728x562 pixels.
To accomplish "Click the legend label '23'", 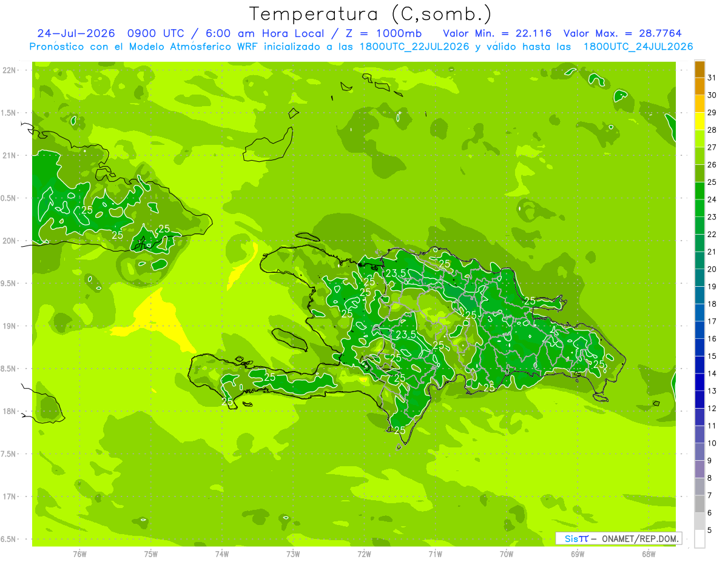I will pyautogui.click(x=712, y=217).
